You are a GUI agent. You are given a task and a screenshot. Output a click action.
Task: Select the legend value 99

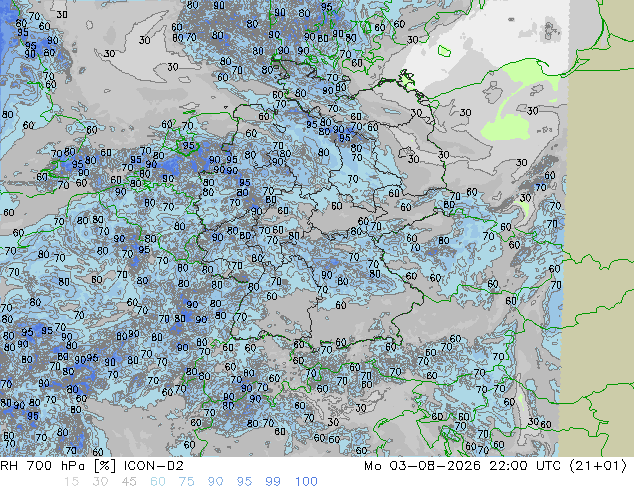[x=273, y=482]
